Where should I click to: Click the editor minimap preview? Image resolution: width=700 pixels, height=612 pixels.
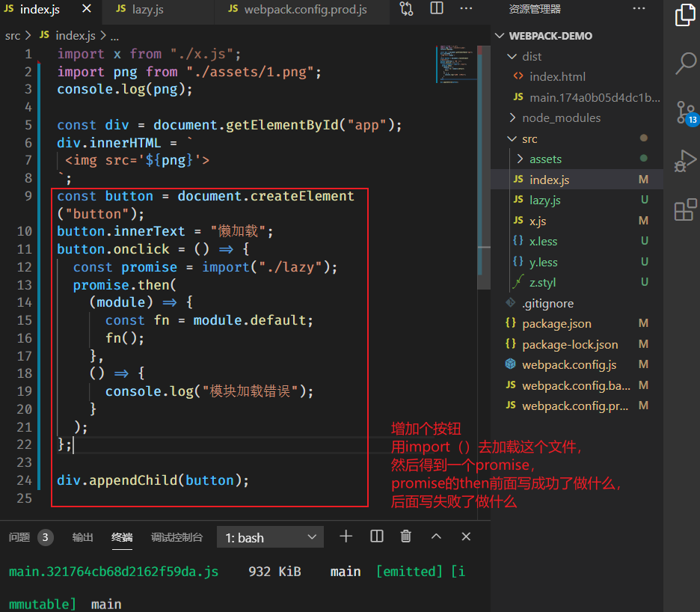[x=455, y=64]
